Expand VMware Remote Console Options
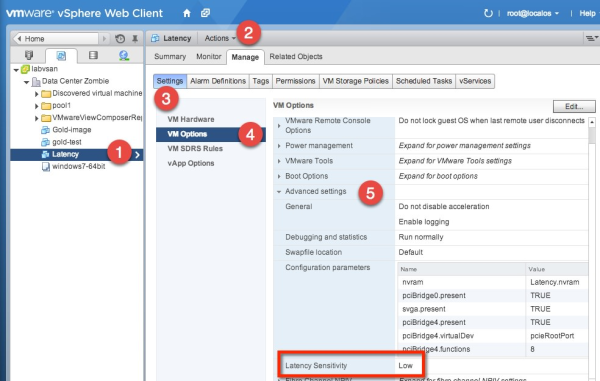 (x=279, y=125)
